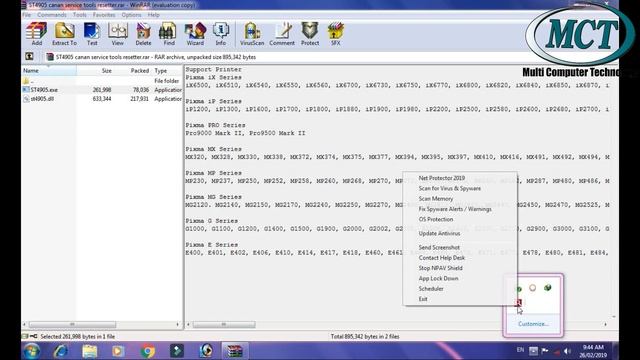Click the Delete toolbar icon
The width and height of the screenshot is (640, 360).
[x=143, y=34]
